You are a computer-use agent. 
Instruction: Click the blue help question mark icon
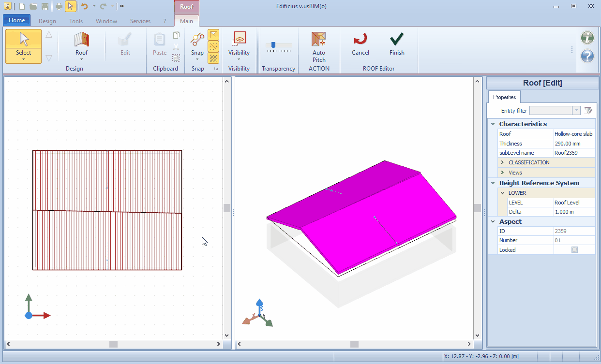click(587, 56)
